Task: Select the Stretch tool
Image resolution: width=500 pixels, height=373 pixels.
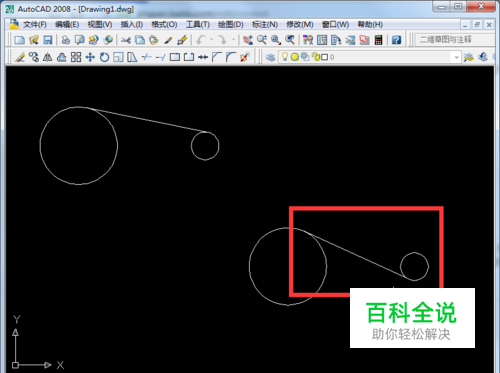Action: (x=132, y=57)
